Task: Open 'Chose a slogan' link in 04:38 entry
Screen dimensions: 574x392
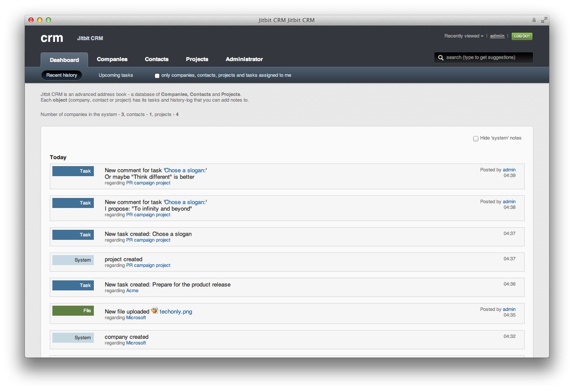Action: tap(184, 202)
